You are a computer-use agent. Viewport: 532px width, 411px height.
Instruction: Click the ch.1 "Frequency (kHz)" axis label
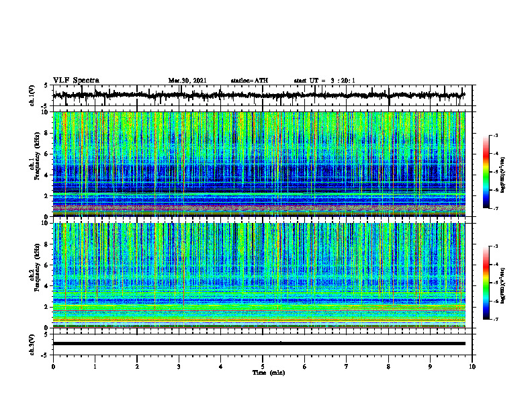(37, 156)
